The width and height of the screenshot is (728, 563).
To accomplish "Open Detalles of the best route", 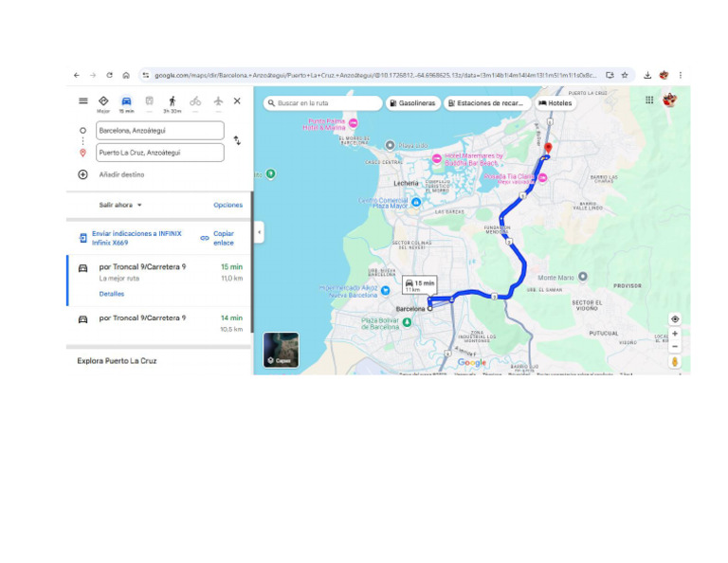I will pos(112,294).
